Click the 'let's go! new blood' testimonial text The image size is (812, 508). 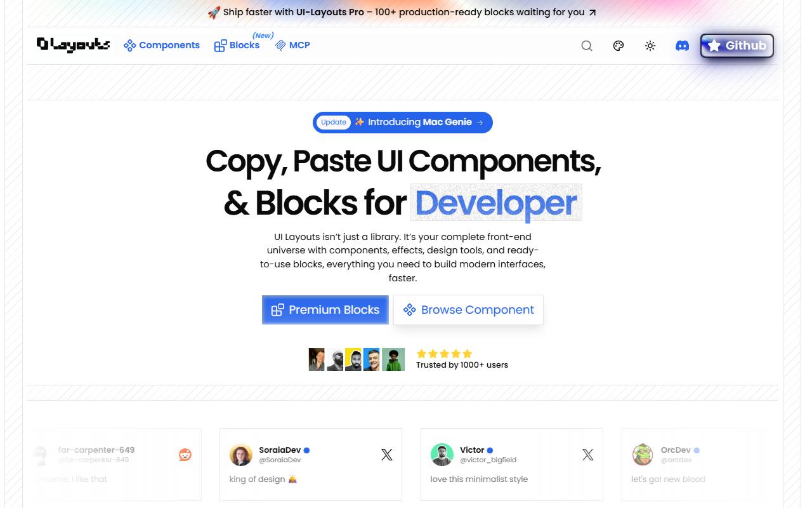pos(669,479)
